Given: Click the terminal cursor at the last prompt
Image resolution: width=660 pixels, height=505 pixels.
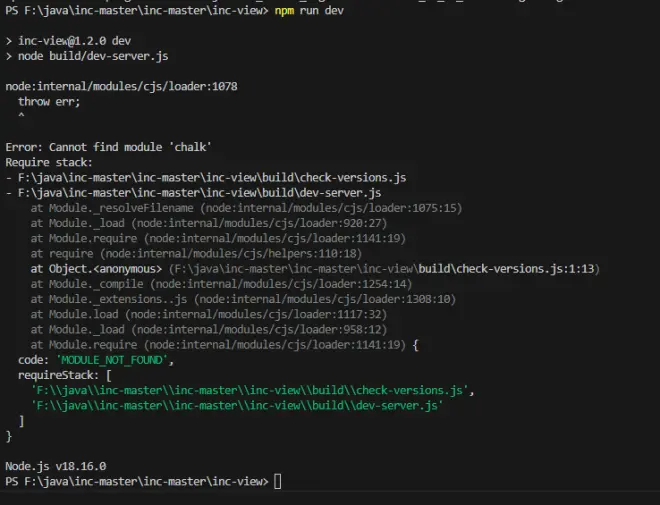Looking at the screenshot, I should point(278,482).
